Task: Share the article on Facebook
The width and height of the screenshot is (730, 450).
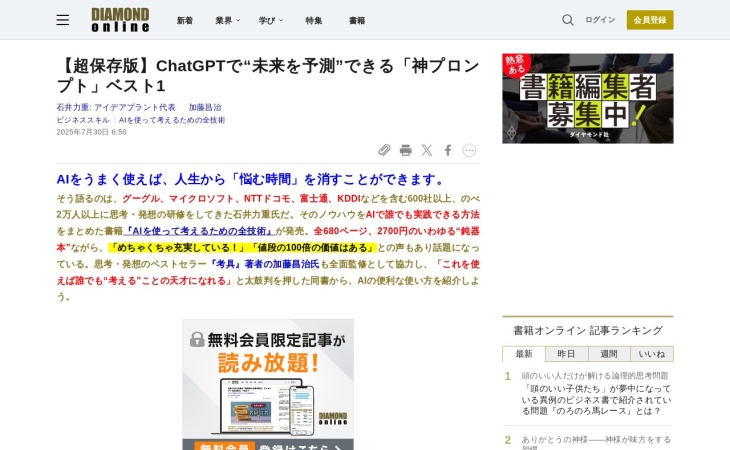Action: (x=447, y=150)
